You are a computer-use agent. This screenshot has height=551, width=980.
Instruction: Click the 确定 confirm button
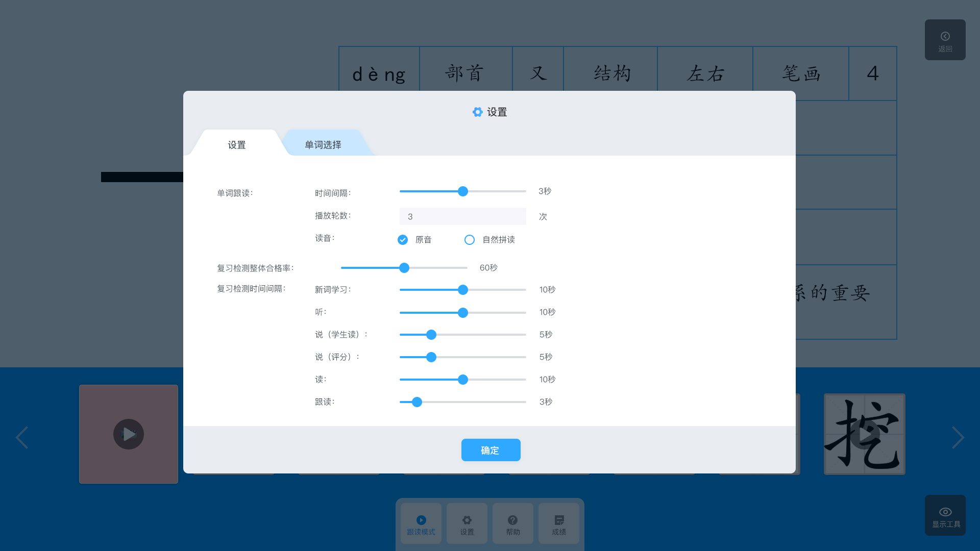tap(491, 450)
